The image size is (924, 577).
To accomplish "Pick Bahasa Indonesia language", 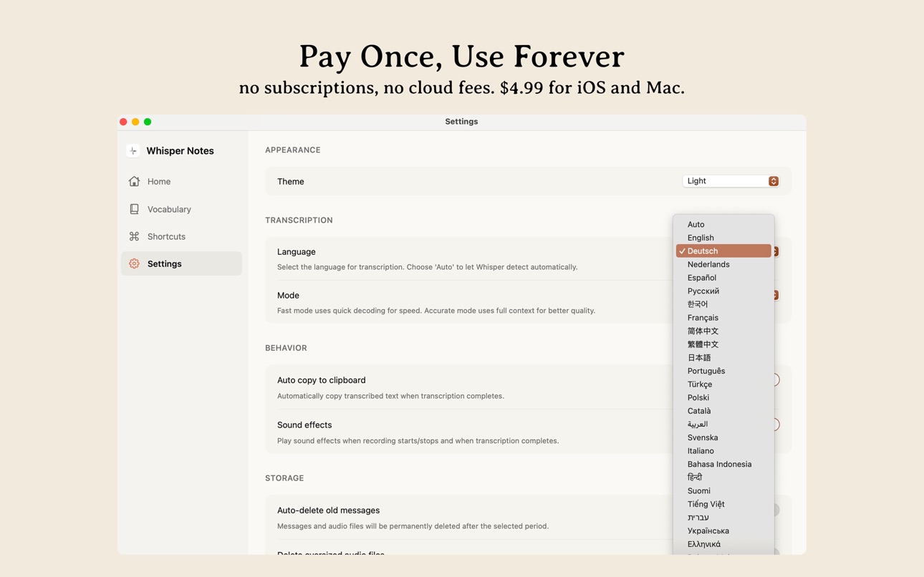I will point(723,464).
